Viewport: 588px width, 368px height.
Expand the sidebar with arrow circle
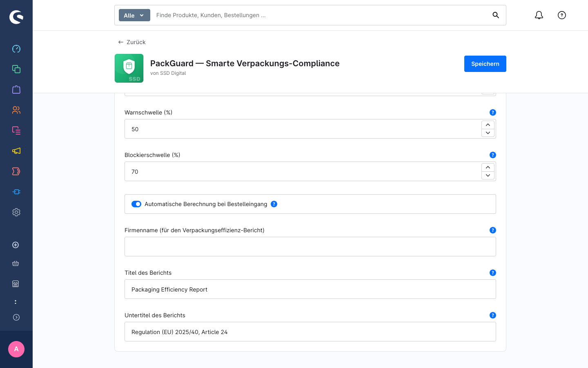tap(16, 317)
